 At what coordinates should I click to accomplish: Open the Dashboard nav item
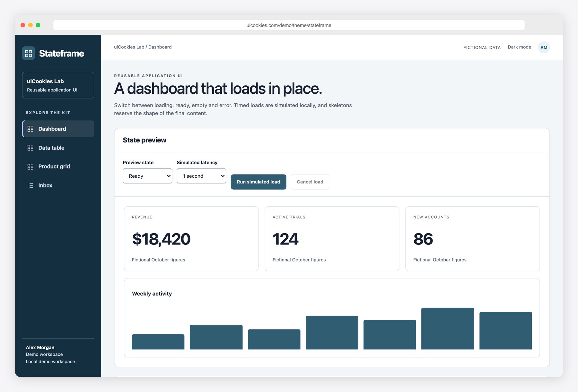58,129
